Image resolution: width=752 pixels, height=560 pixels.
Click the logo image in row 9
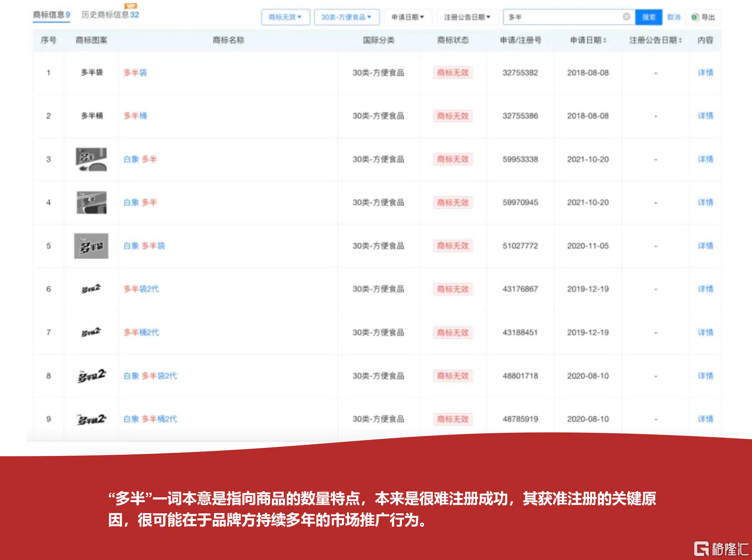[91, 419]
